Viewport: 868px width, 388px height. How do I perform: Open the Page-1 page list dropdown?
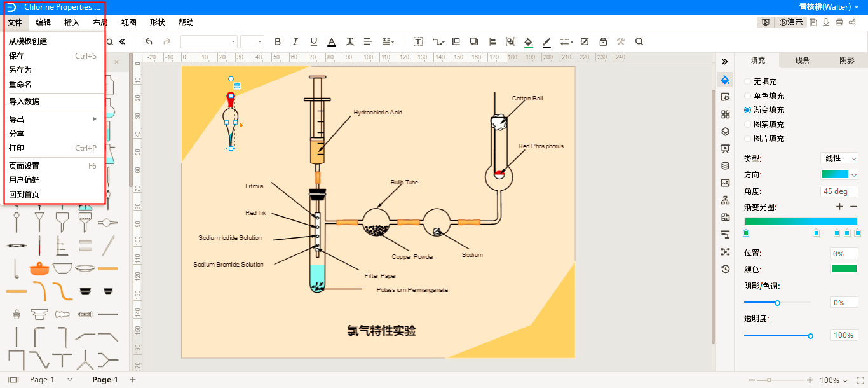coord(69,380)
